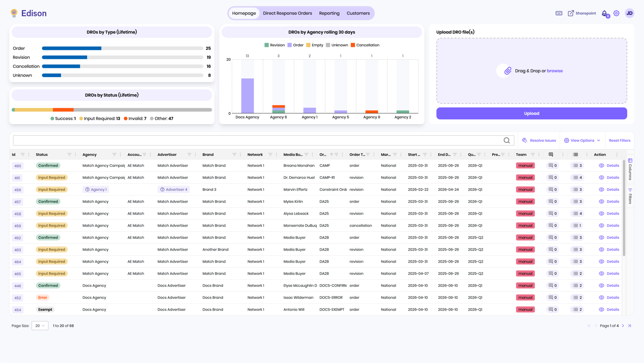
Task: Click the warning icon beside Agency 1
Action: (x=87, y=189)
